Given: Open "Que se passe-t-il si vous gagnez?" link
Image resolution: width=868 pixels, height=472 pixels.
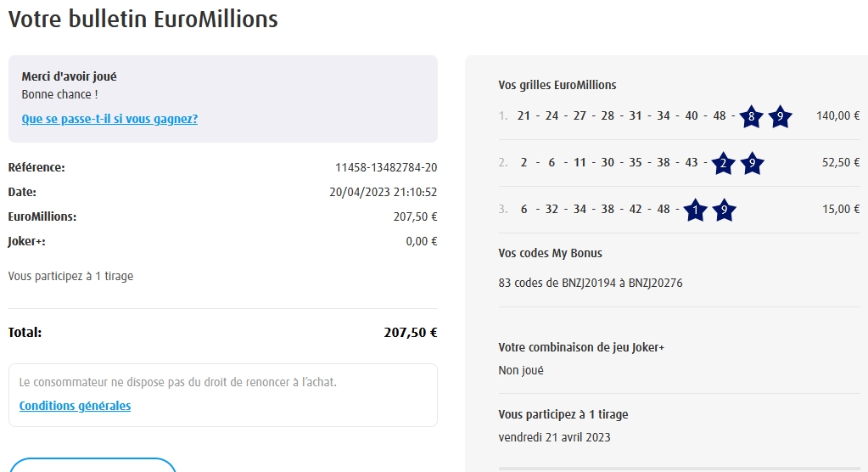Looking at the screenshot, I should click(109, 119).
